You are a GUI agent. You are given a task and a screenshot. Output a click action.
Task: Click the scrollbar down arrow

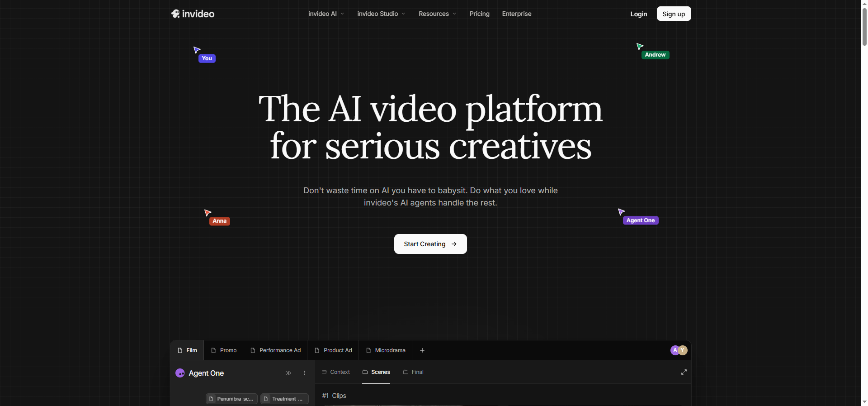tap(864, 401)
